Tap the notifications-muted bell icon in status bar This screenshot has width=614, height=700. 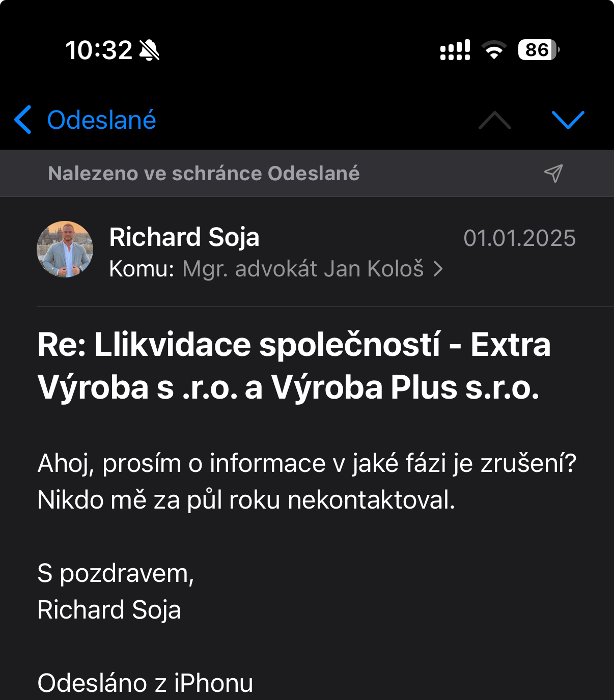pyautogui.click(x=148, y=50)
